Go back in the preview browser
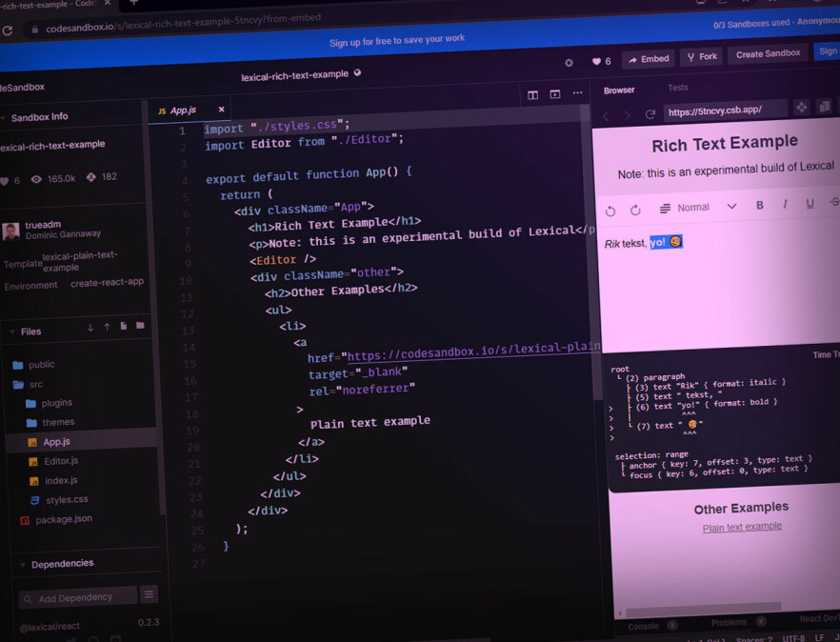The image size is (840, 642). point(606,116)
